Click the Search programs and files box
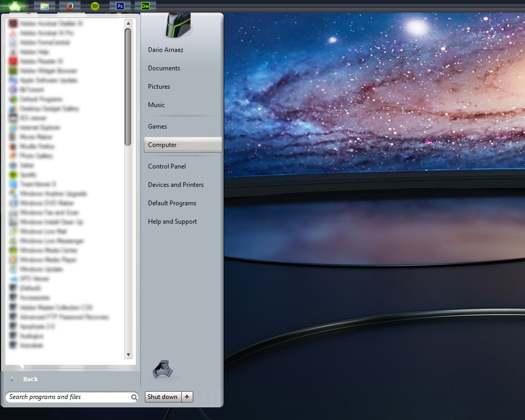525x420 pixels. tap(68, 397)
